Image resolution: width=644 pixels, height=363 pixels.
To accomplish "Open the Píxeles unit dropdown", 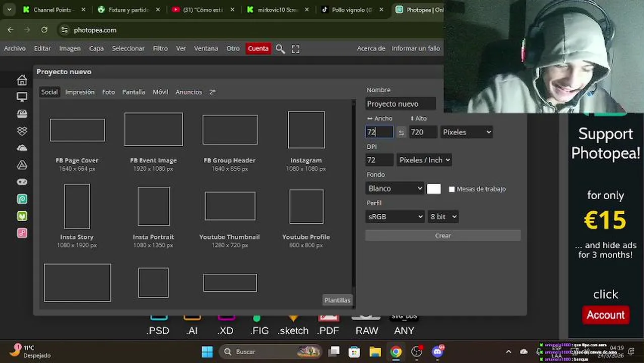I will (467, 132).
